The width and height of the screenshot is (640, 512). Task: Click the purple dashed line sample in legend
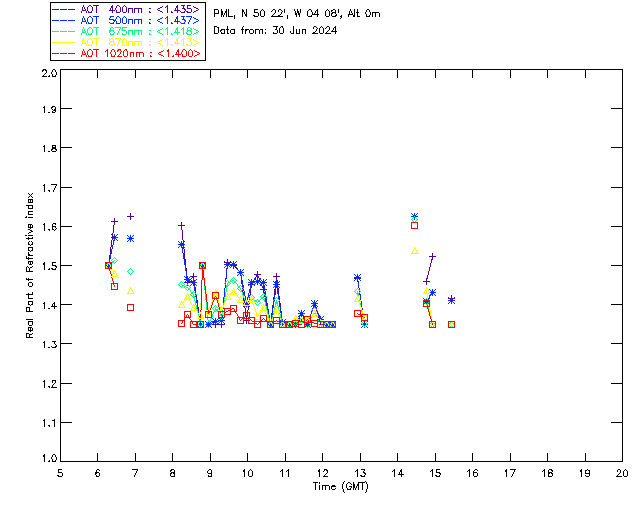pyautogui.click(x=64, y=9)
